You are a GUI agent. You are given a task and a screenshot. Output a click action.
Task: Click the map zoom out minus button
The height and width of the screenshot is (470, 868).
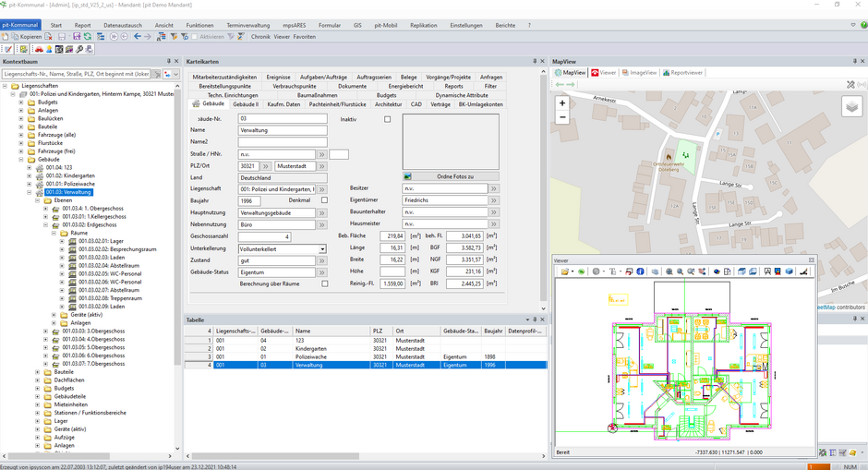pyautogui.click(x=562, y=117)
